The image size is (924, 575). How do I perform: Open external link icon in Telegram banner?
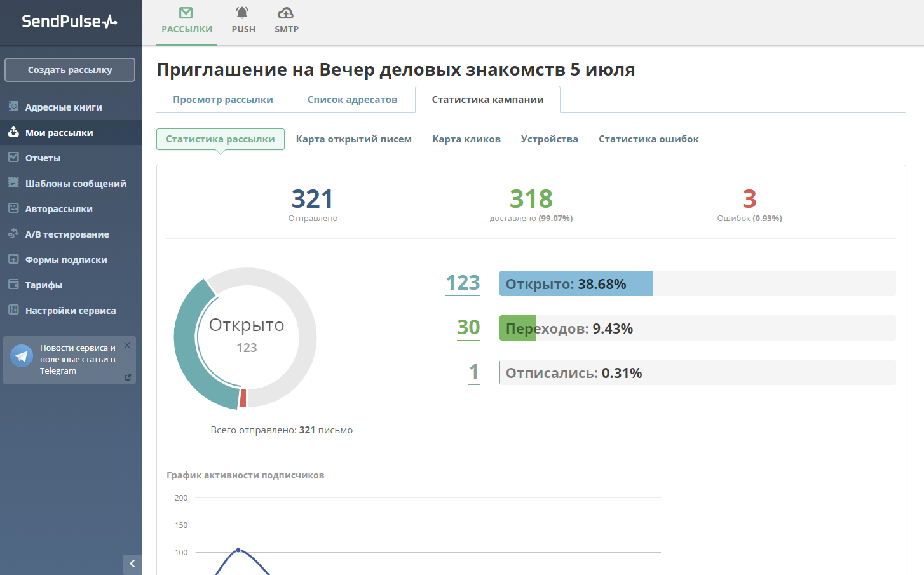point(128,377)
